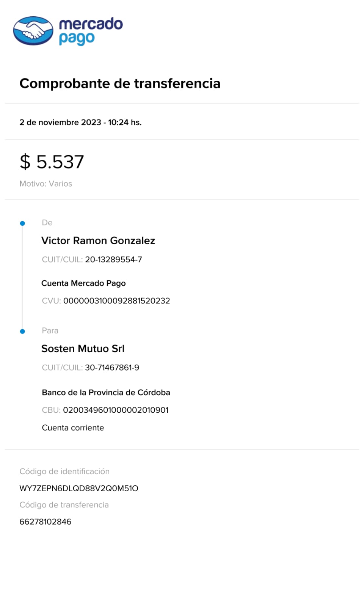364x607 pixels.
Task: Click the Código de transferencia label
Action: click(x=64, y=505)
